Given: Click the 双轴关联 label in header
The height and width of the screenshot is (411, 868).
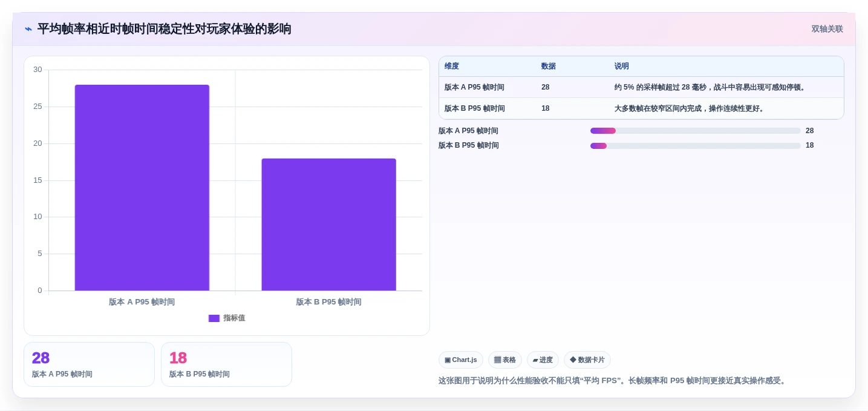Looking at the screenshot, I should [827, 29].
